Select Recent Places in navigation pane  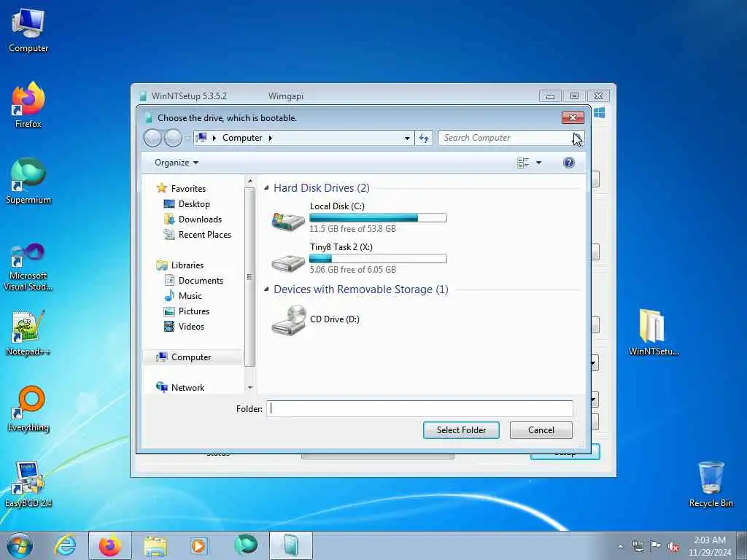tap(204, 234)
